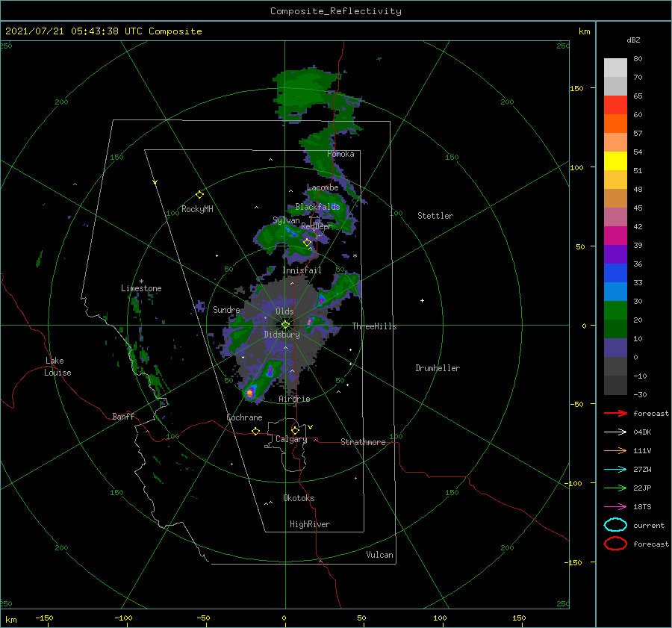
Task: Click the 18TS legend label
Action: coord(642,507)
